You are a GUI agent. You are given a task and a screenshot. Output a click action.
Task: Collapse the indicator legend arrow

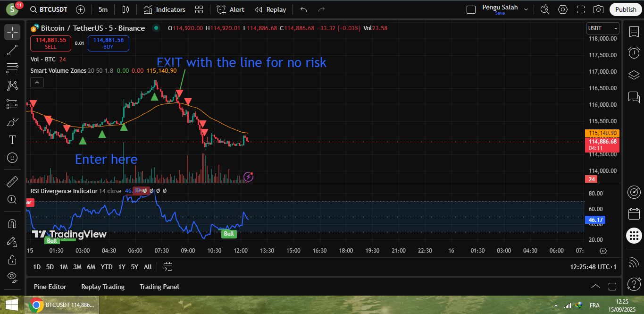pos(37,83)
